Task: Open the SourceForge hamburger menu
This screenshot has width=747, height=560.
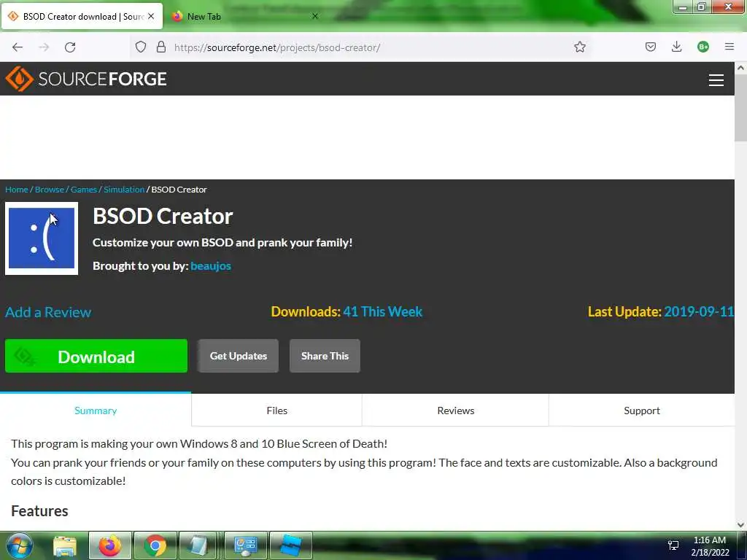Action: pos(716,80)
